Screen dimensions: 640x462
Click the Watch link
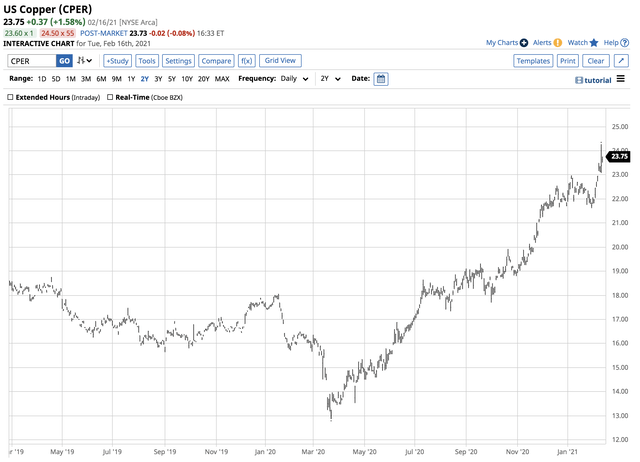[x=578, y=42]
